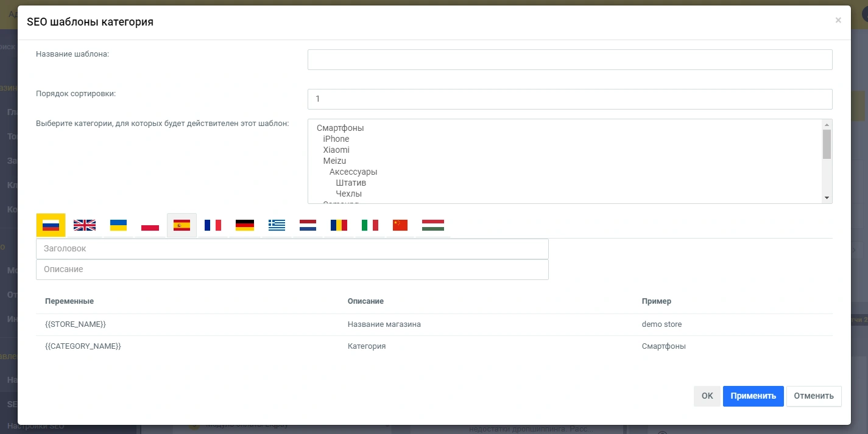Switch to the English (UK flag) tab
868x434 pixels.
[85, 225]
